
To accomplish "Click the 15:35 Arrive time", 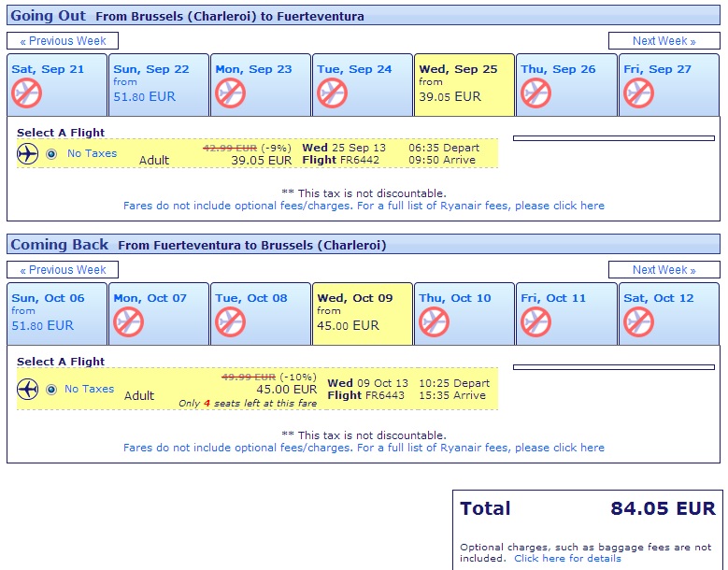I will point(452,395).
